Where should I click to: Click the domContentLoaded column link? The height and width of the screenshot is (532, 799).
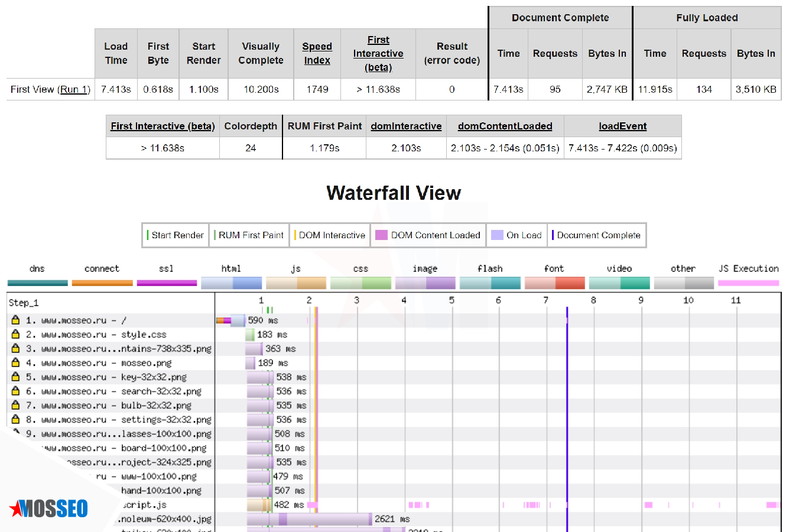tap(505, 126)
